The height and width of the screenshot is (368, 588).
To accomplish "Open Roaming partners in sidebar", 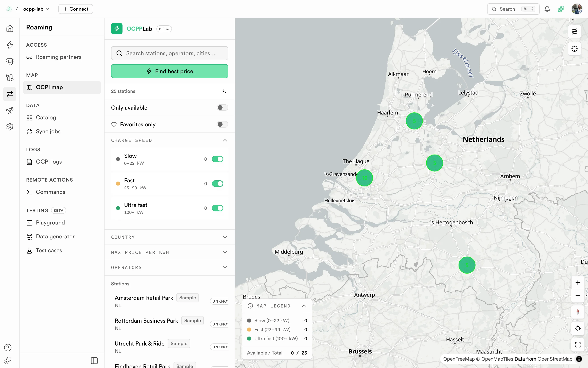I will click(x=62, y=57).
